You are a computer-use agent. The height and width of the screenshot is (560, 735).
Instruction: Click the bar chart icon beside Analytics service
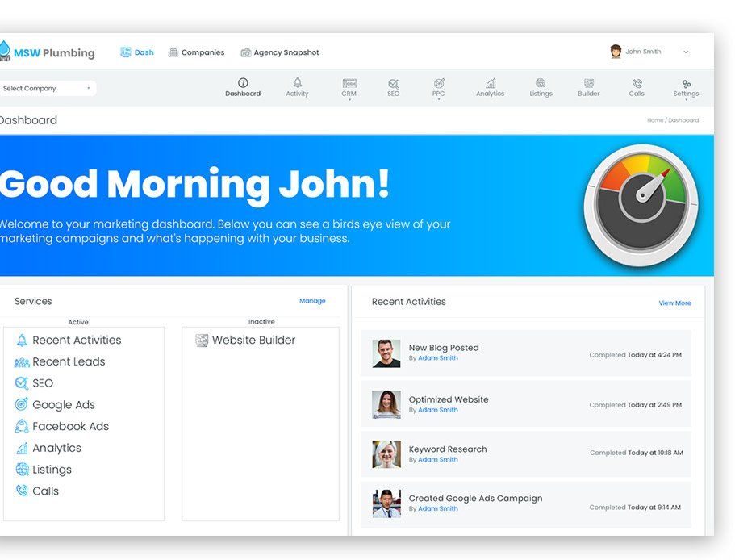coord(22,449)
